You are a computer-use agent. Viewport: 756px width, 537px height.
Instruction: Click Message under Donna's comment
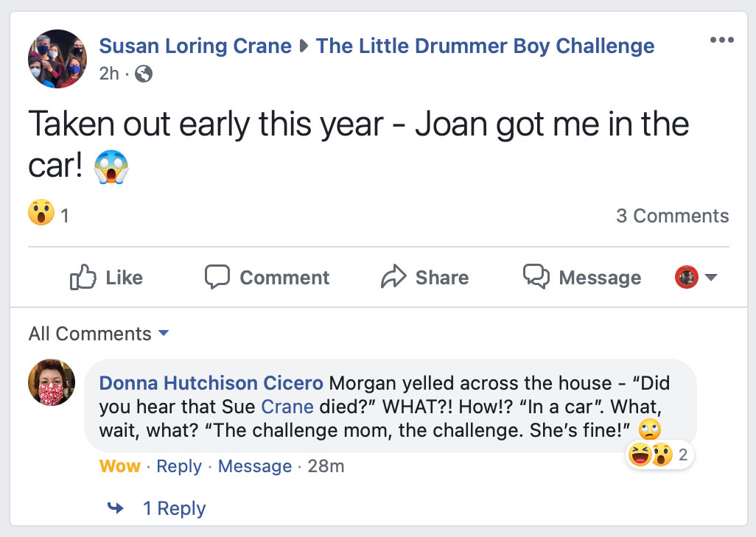click(255, 466)
